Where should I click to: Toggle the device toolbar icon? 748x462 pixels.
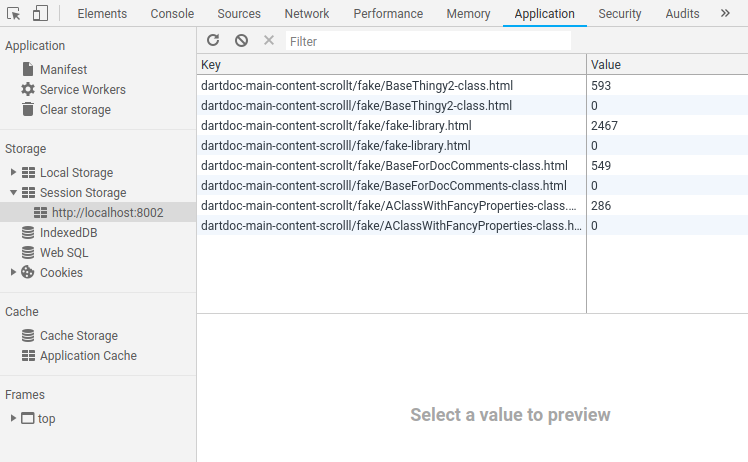41,13
